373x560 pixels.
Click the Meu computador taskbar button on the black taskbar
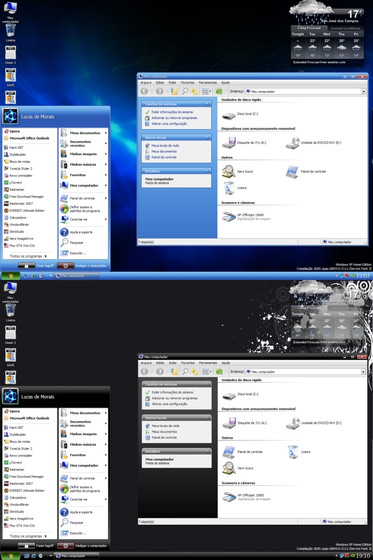(76, 556)
